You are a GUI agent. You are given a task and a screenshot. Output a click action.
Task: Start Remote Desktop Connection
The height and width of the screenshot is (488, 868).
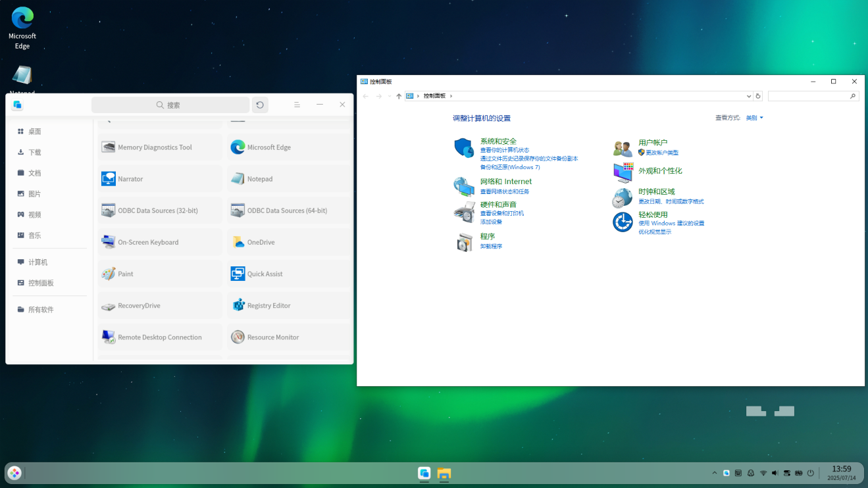[159, 337]
